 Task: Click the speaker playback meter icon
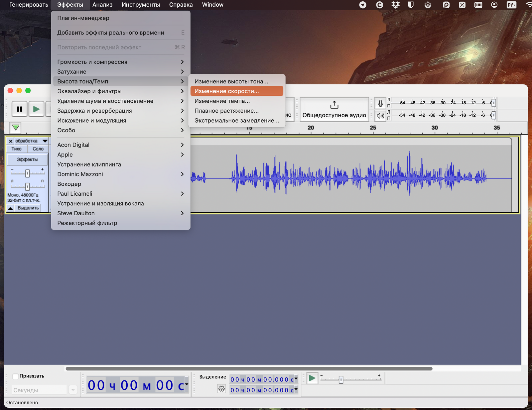(x=380, y=116)
